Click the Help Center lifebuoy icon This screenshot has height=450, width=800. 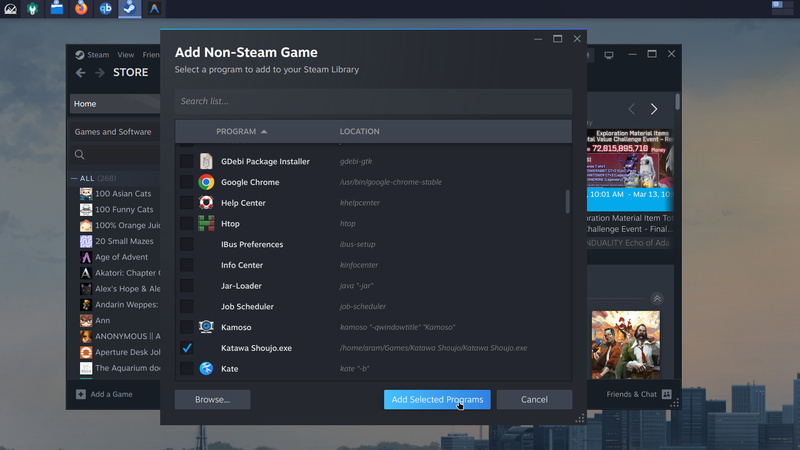206,203
